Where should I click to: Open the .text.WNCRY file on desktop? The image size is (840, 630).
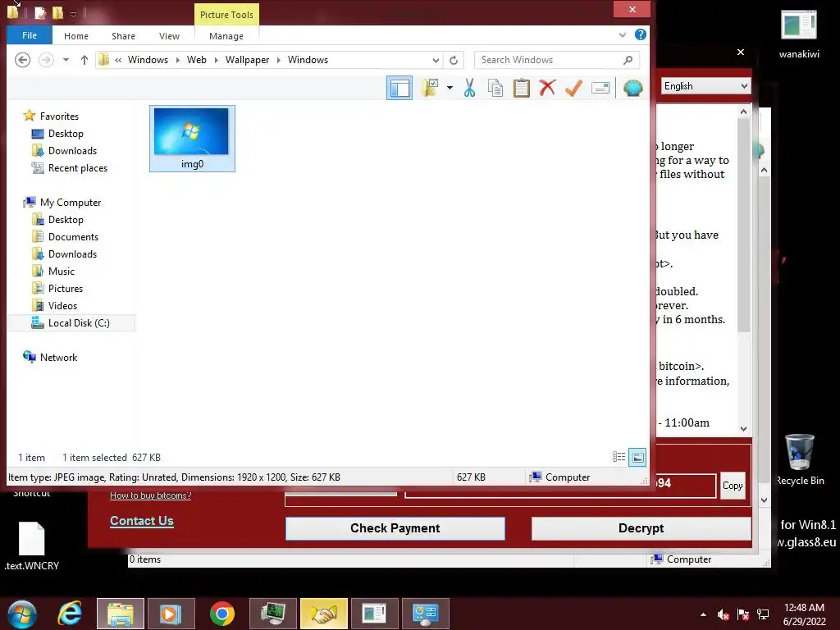[32, 546]
